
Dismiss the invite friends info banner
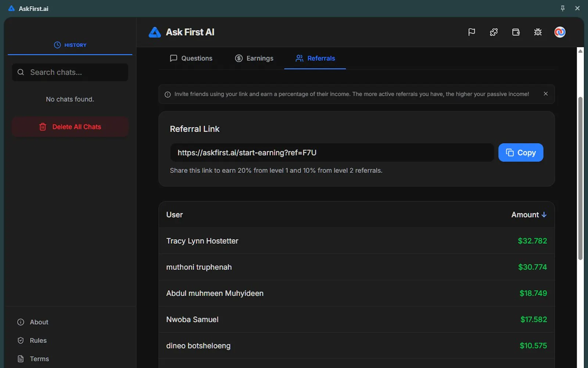(546, 94)
